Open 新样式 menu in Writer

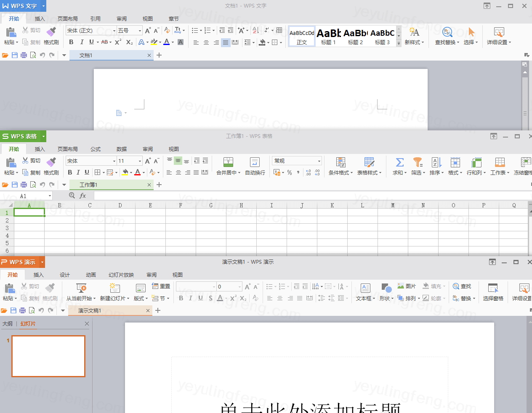pos(414,42)
